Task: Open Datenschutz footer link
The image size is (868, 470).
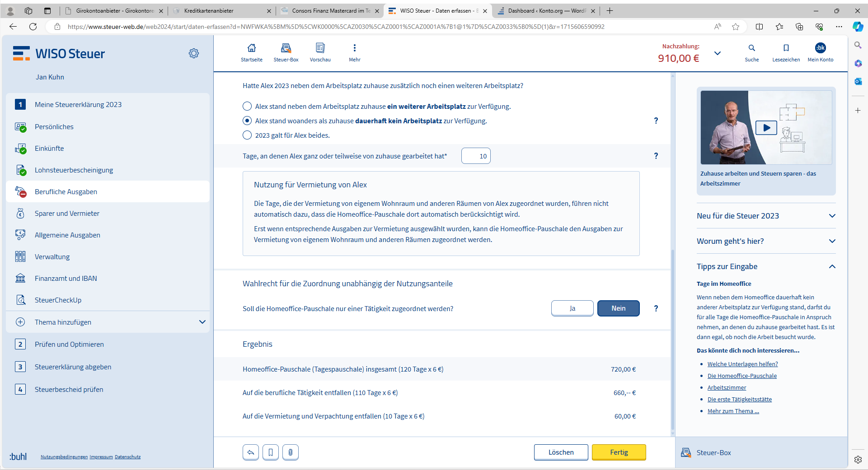Action: (127, 457)
